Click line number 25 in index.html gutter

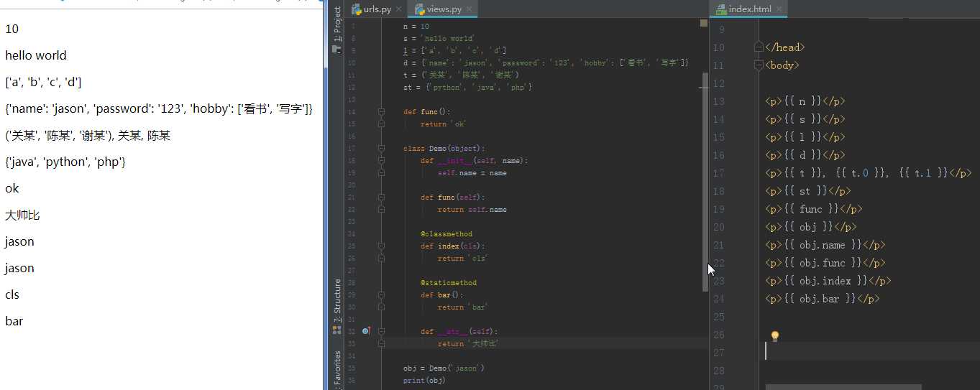click(x=718, y=317)
